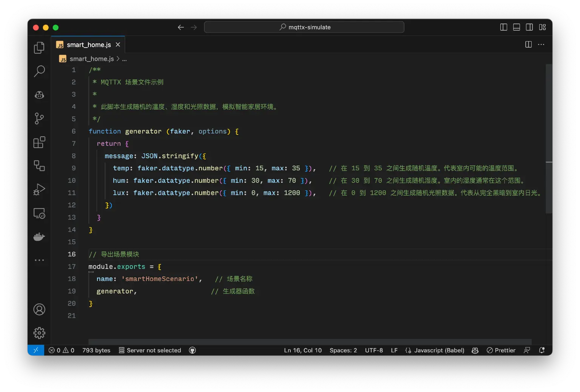Open the Extensions view
This screenshot has width=580, height=392.
click(39, 142)
